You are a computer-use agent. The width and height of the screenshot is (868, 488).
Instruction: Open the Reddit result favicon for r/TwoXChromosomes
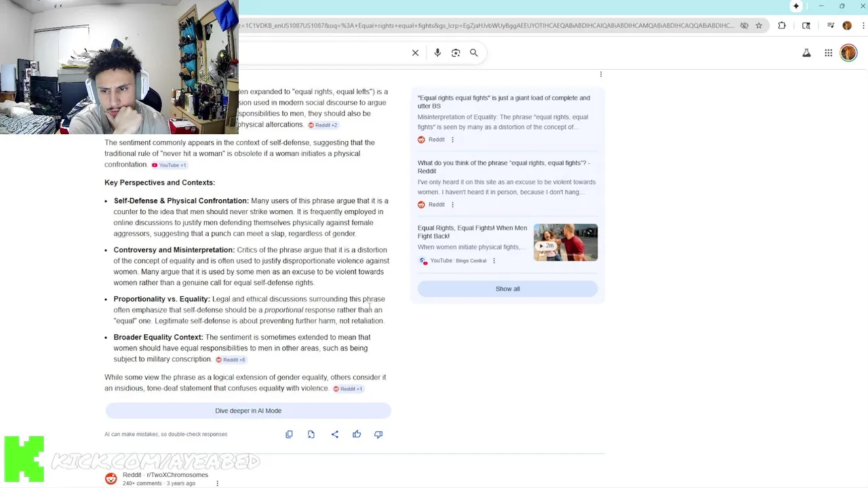(x=111, y=479)
